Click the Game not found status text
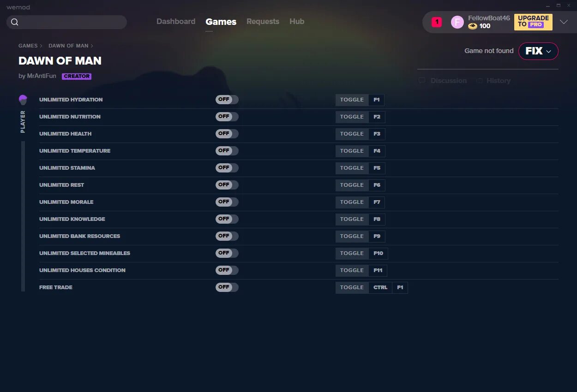 point(489,51)
